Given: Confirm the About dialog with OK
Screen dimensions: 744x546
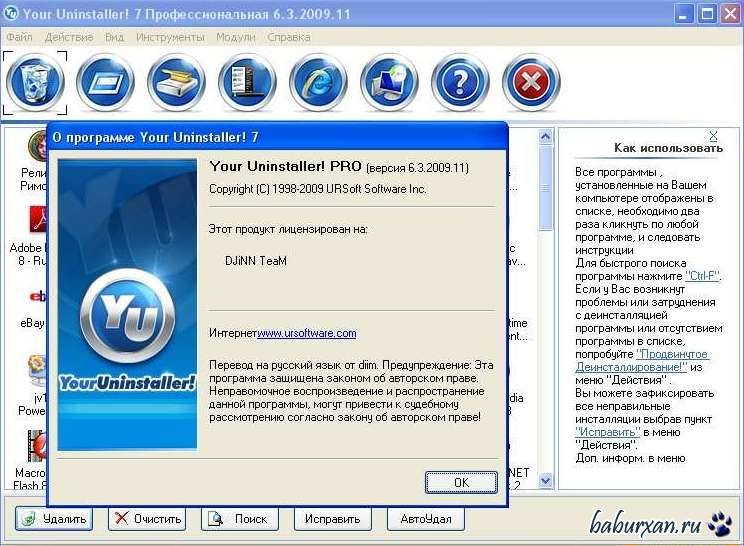Looking at the screenshot, I should [x=461, y=482].
